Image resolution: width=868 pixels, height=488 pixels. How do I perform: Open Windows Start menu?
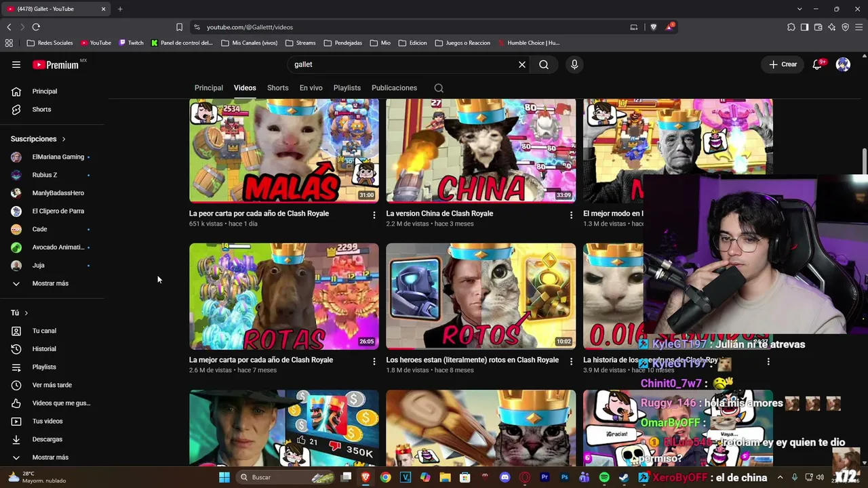pyautogui.click(x=224, y=477)
